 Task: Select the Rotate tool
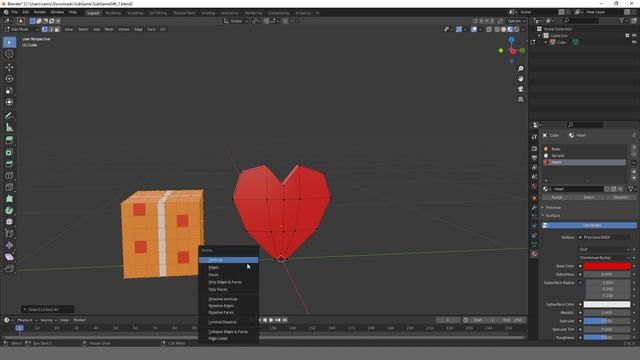(x=9, y=79)
